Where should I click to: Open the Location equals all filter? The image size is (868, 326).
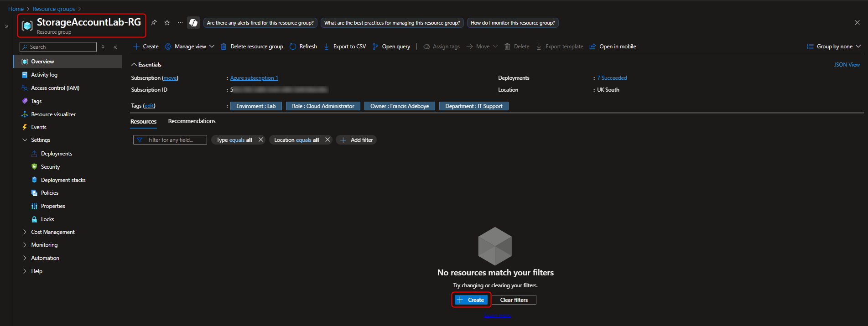[x=296, y=140]
